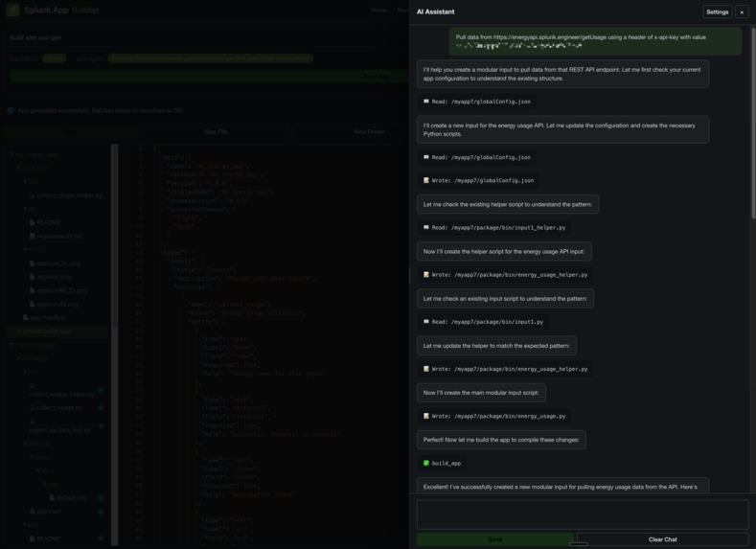Screen dimensions: 756x549
Task: Select 'Wrote: /myapp7/globalConfig.json' entry
Action: pos(478,180)
